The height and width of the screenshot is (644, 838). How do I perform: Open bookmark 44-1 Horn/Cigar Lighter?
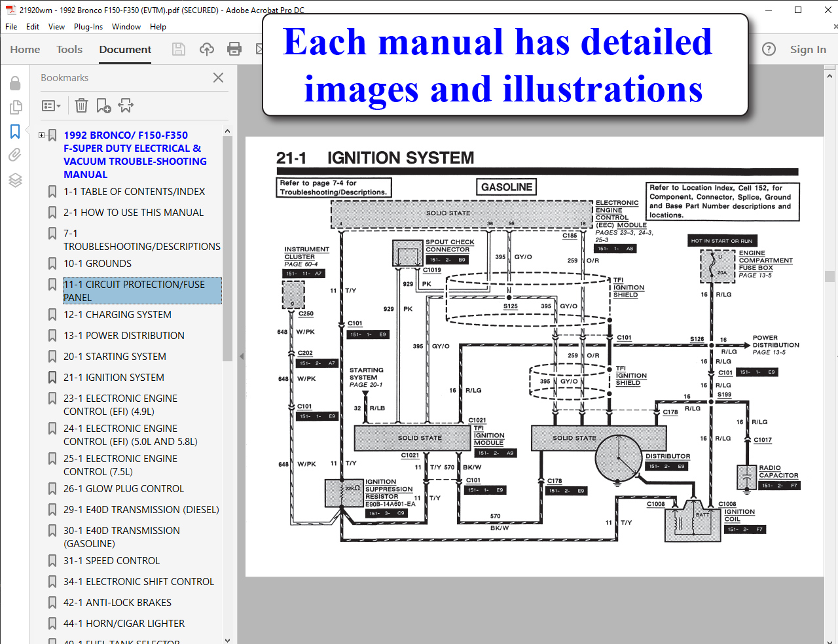[x=124, y=624]
